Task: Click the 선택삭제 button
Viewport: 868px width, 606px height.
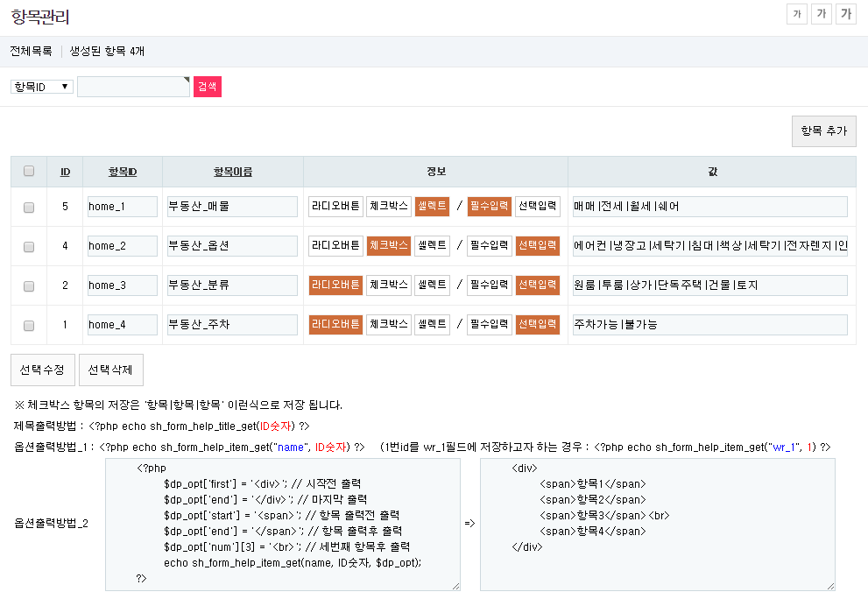Action: pos(110,370)
